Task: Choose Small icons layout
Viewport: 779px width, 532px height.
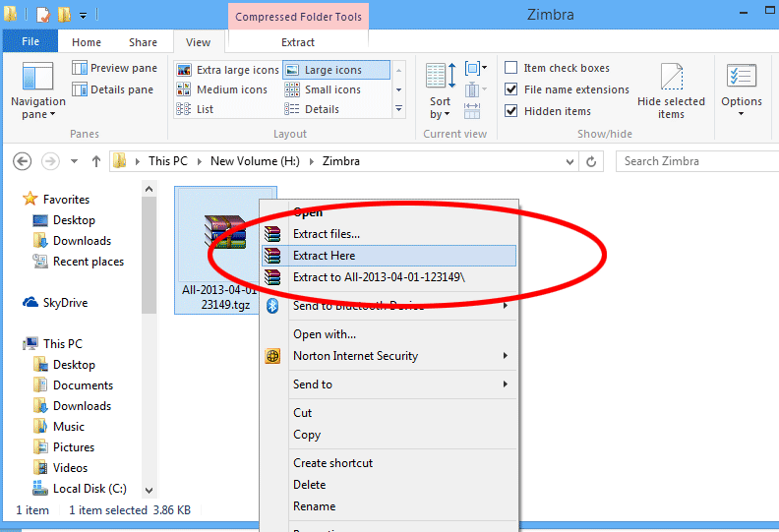Action: pyautogui.click(x=323, y=89)
